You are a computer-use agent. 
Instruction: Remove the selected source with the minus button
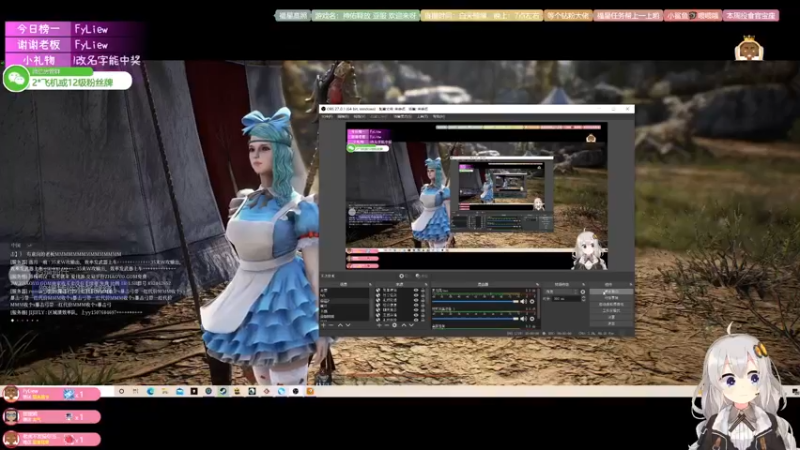coord(387,325)
